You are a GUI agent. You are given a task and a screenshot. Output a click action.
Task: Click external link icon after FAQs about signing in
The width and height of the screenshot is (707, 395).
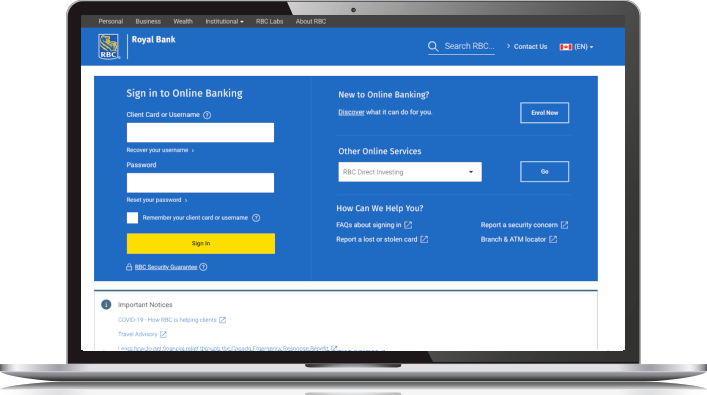[408, 225]
